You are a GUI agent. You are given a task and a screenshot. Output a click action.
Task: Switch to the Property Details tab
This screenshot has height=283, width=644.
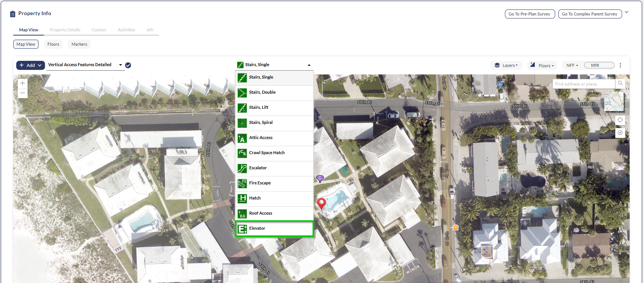(65, 30)
